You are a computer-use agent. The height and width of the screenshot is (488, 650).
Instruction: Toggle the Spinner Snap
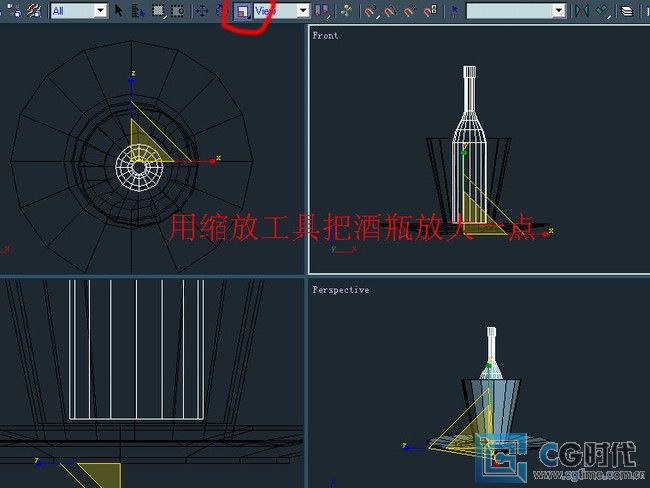point(430,11)
